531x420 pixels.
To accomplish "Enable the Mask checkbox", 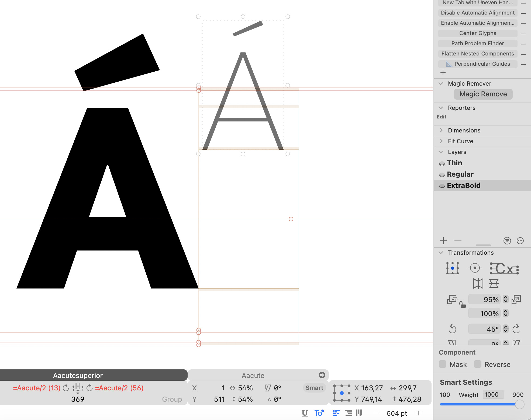I will [x=443, y=364].
